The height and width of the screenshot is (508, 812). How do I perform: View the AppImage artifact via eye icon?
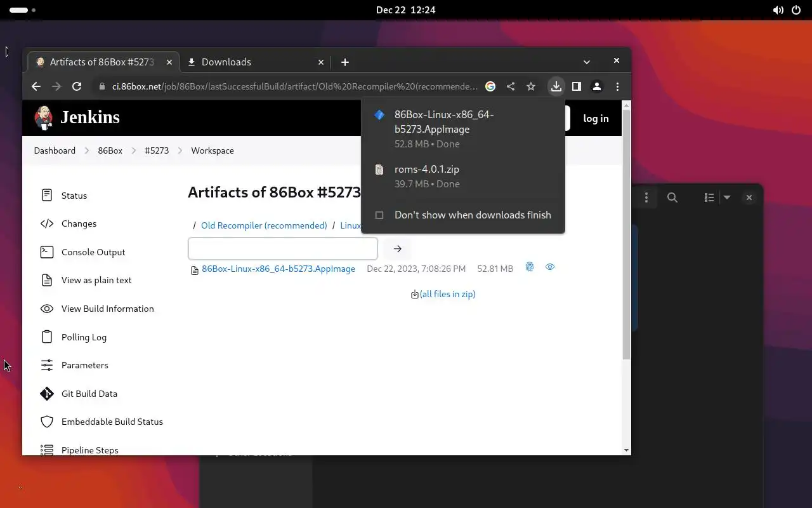550,267
